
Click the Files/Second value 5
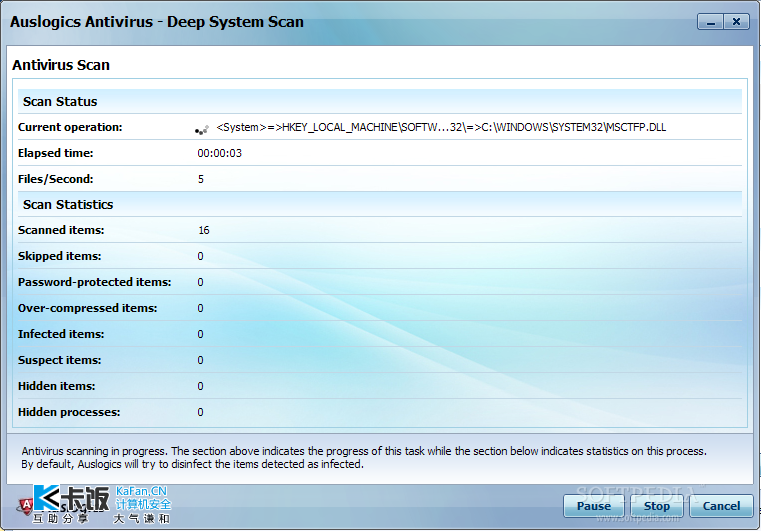(200, 180)
